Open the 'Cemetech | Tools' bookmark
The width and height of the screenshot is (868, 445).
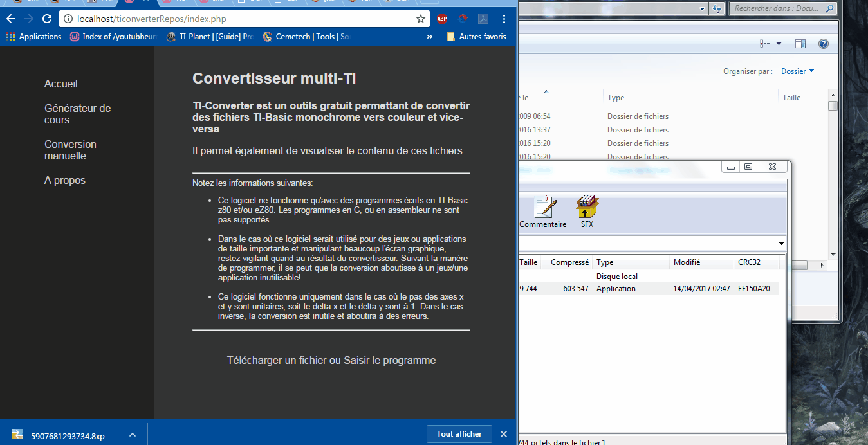(x=306, y=37)
